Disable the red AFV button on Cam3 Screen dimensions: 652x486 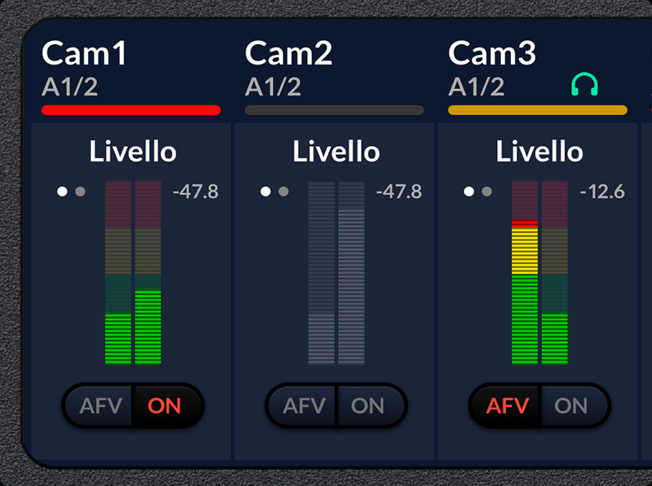507,406
